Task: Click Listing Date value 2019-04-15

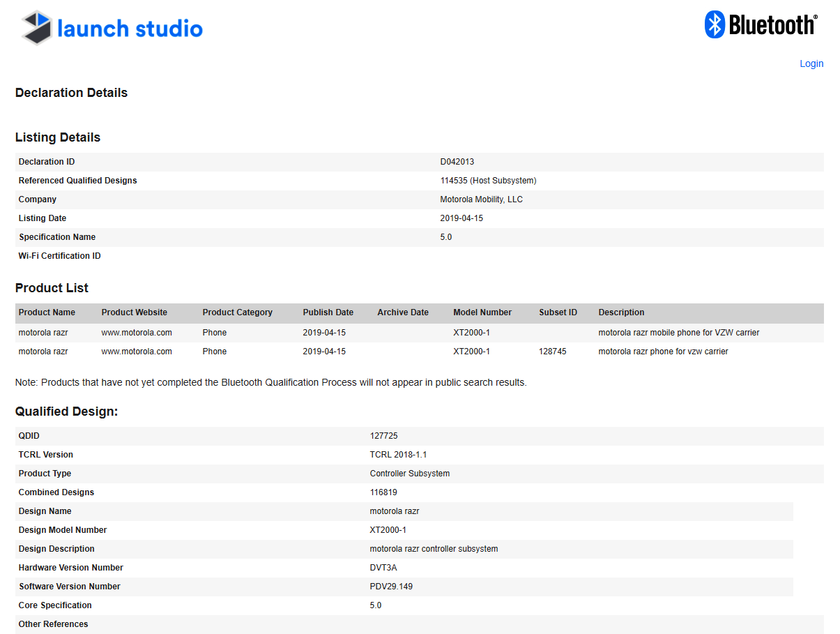Action: [x=461, y=218]
